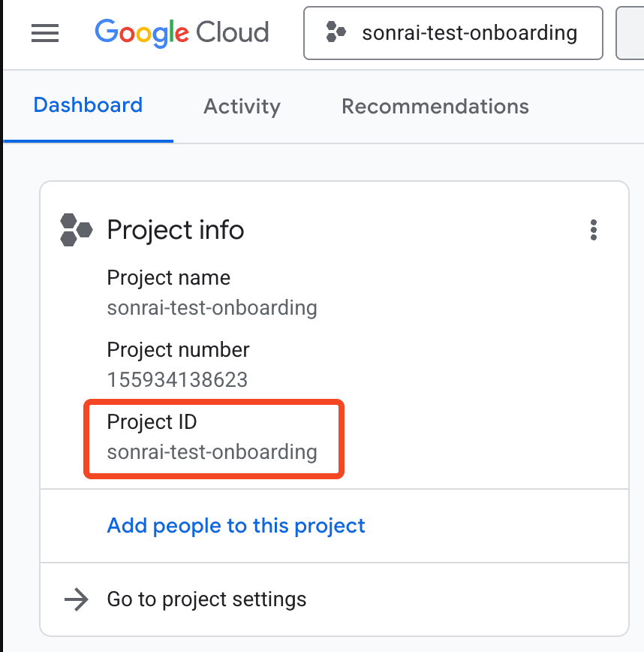644x652 pixels.
Task: Select the Recommendations tab
Action: point(435,107)
